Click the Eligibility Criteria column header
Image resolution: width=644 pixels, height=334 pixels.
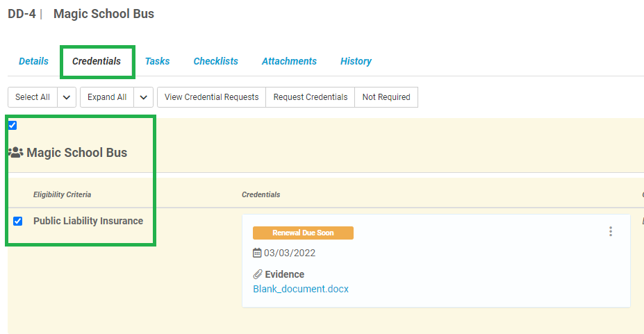point(62,194)
